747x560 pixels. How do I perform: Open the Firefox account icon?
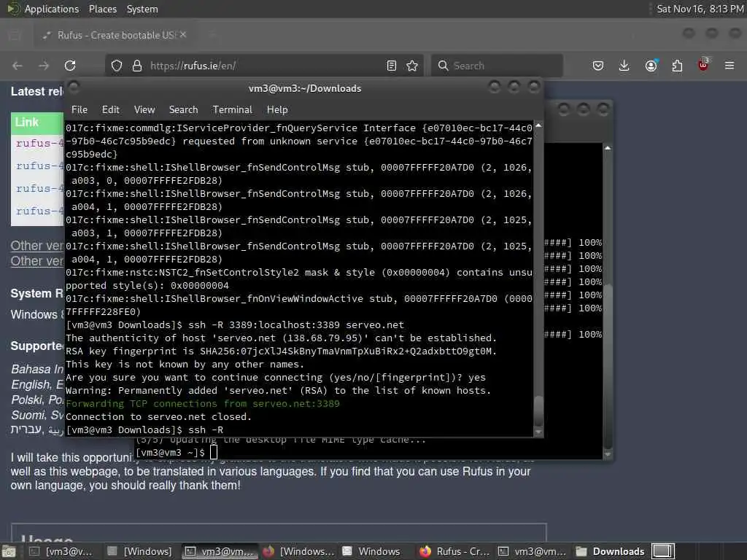point(651,66)
